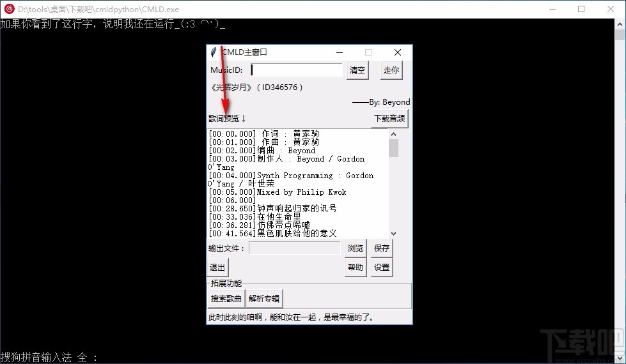Click the 下载音频 download audio button
Screen dimensions: 626x364
point(389,118)
